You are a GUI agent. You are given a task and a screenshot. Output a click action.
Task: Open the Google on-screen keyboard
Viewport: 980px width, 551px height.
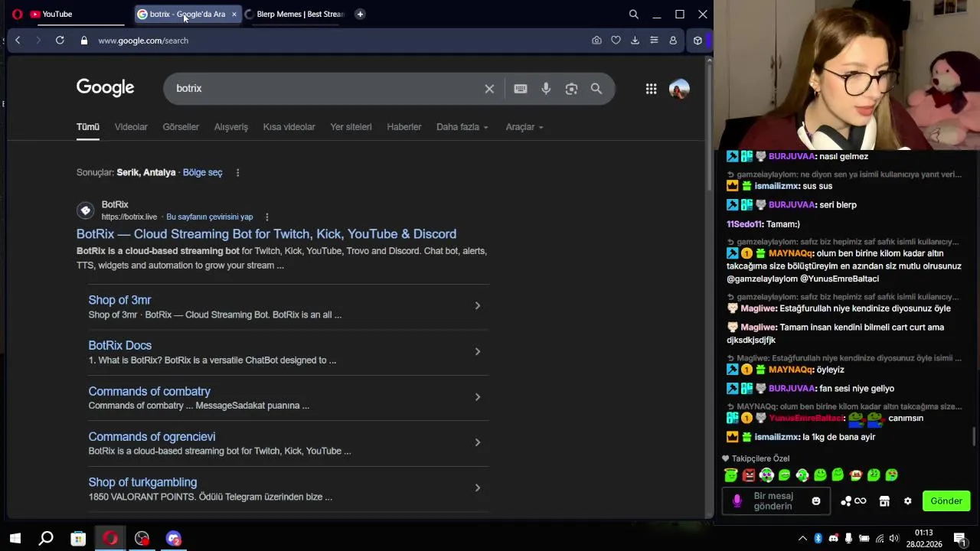pyautogui.click(x=521, y=89)
